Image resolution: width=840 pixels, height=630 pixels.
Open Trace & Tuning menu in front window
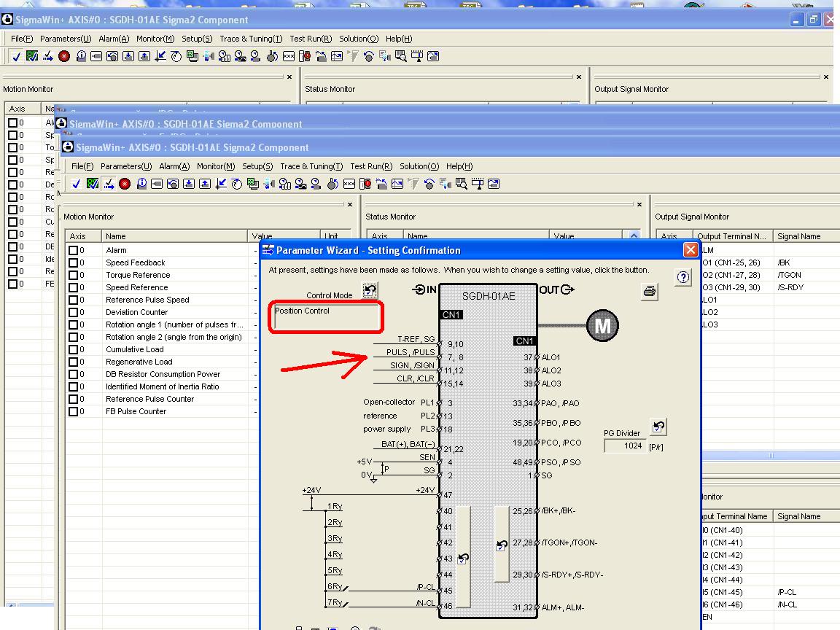pyautogui.click(x=311, y=166)
